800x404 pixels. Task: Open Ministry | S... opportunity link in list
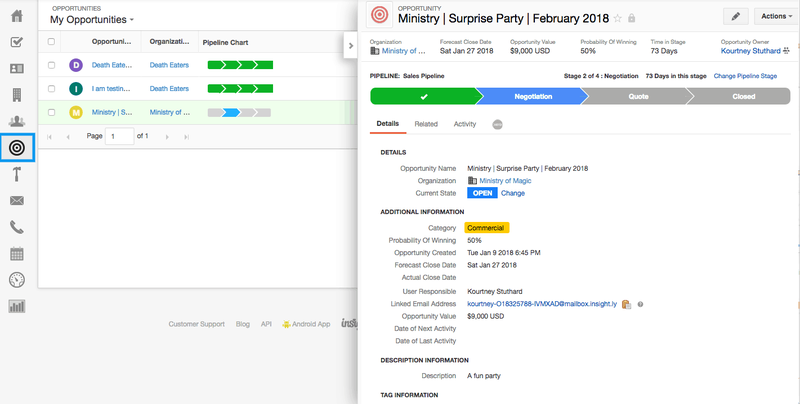[x=112, y=112]
